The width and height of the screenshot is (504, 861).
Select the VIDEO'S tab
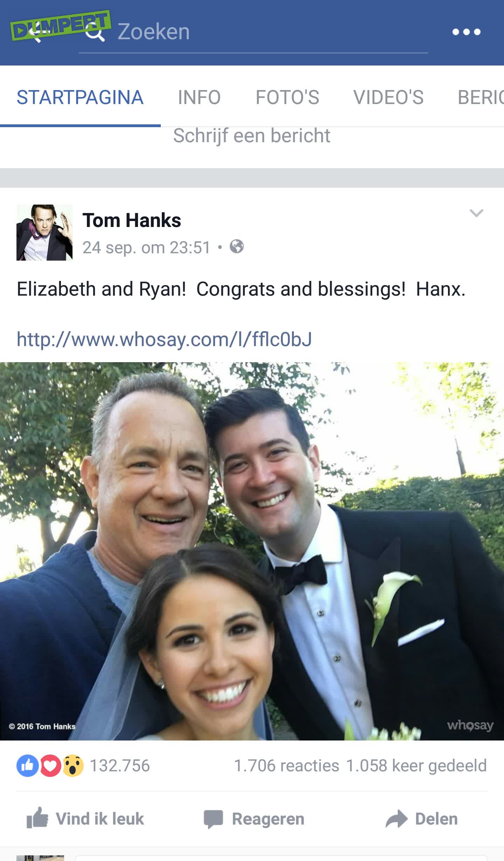[388, 97]
